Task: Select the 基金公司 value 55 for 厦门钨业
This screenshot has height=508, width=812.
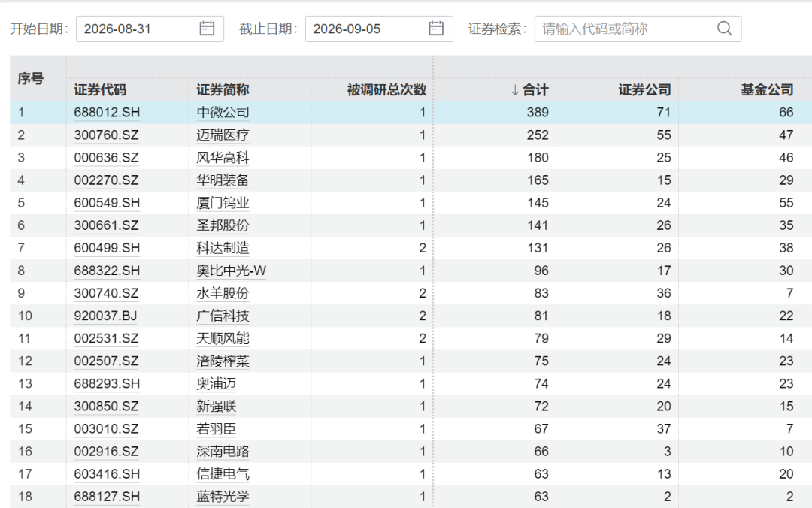Action: click(786, 203)
